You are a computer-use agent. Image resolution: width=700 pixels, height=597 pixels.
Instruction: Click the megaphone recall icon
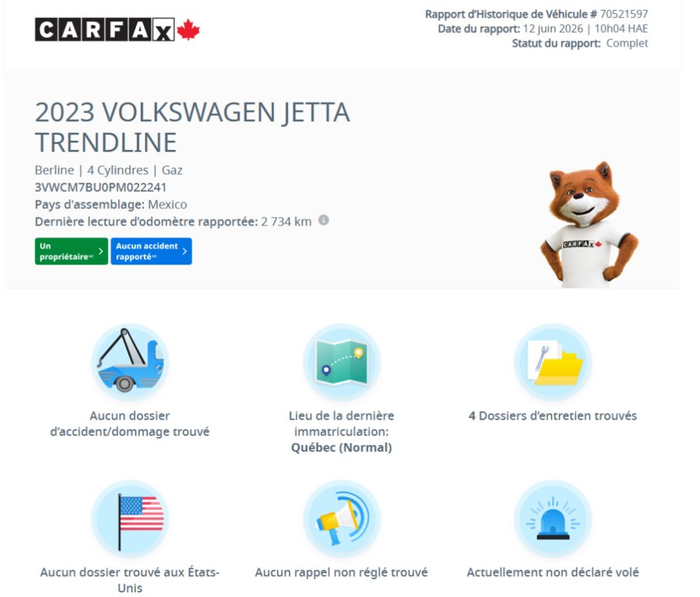pos(342,518)
